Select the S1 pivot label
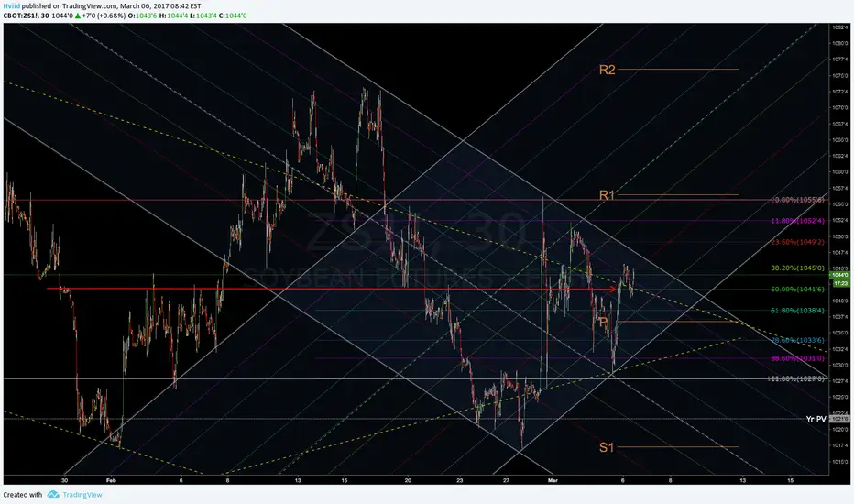Image resolution: width=854 pixels, height=504 pixels. [x=607, y=447]
